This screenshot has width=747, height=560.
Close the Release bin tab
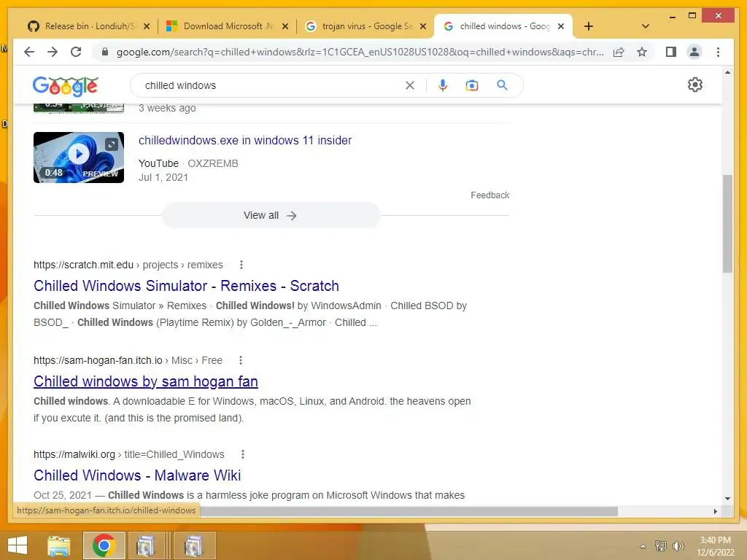click(x=147, y=27)
